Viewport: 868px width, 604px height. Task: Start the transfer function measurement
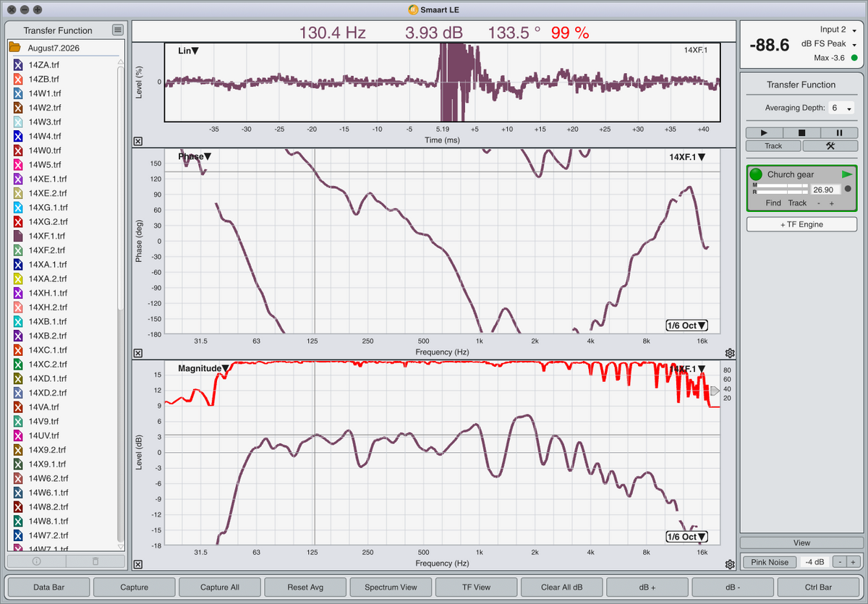[764, 132]
